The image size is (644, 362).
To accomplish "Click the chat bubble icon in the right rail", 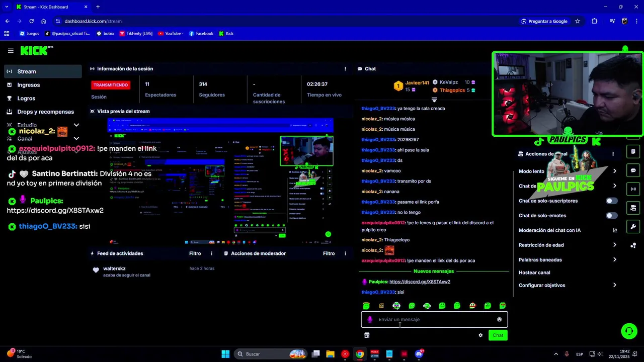I will point(633,170).
